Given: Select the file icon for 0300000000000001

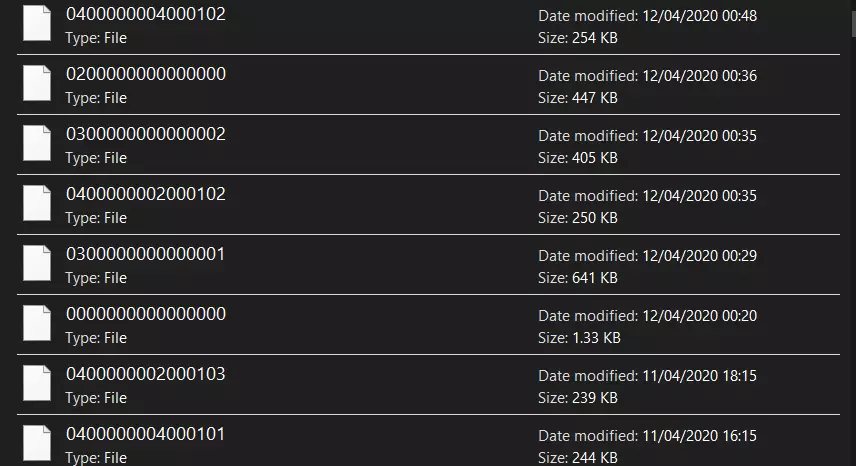Looking at the screenshot, I should click(37, 264).
